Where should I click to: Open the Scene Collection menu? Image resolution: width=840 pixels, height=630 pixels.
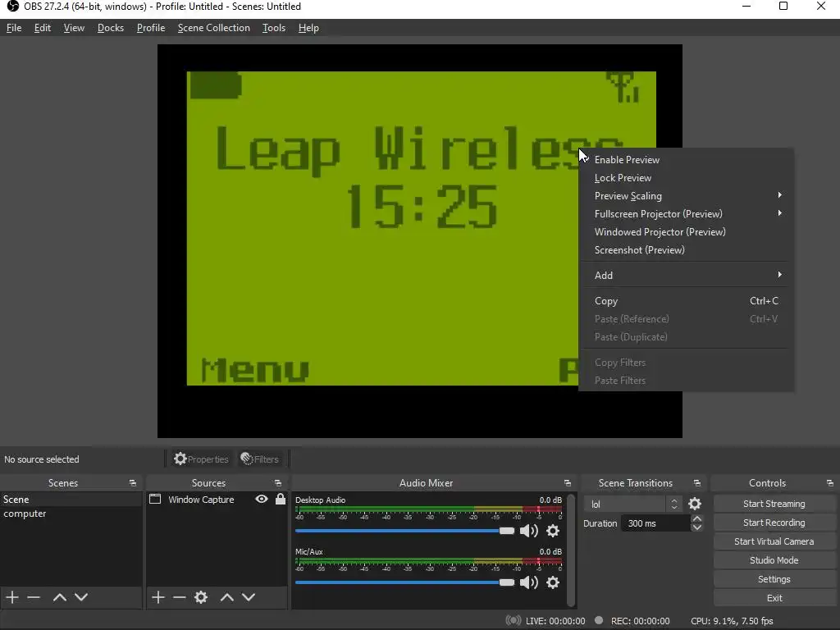pyautogui.click(x=214, y=28)
